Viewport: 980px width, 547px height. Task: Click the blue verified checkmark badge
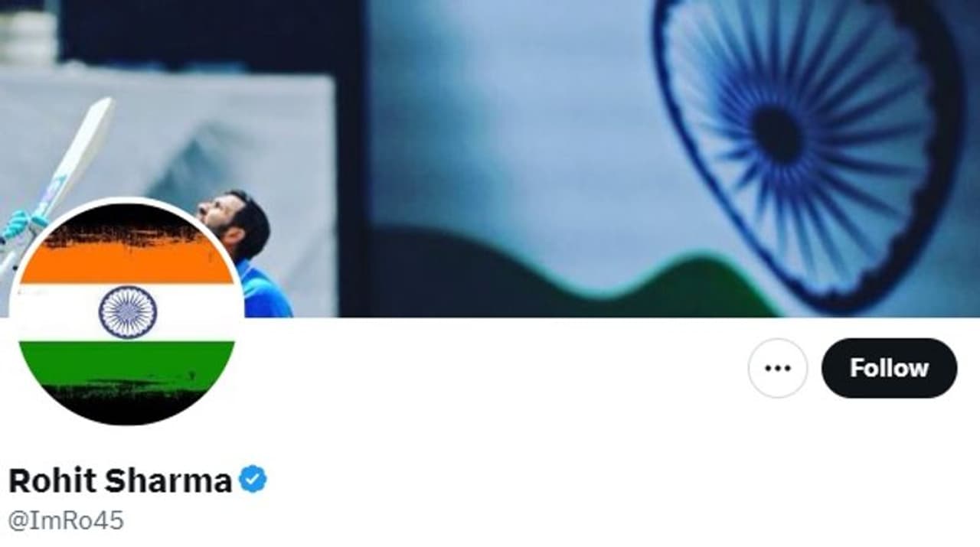coord(253,480)
